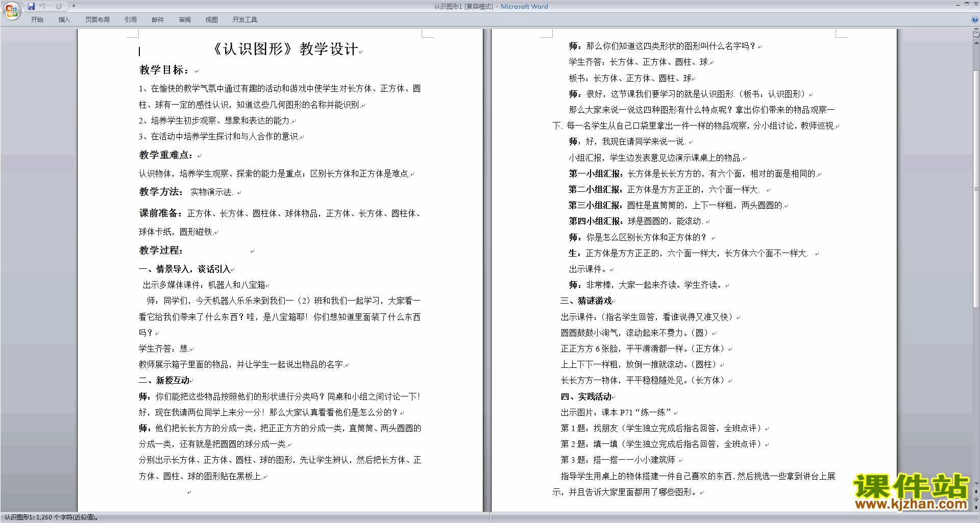
Task: Click the text 二、新授互动
Action: 164,380
